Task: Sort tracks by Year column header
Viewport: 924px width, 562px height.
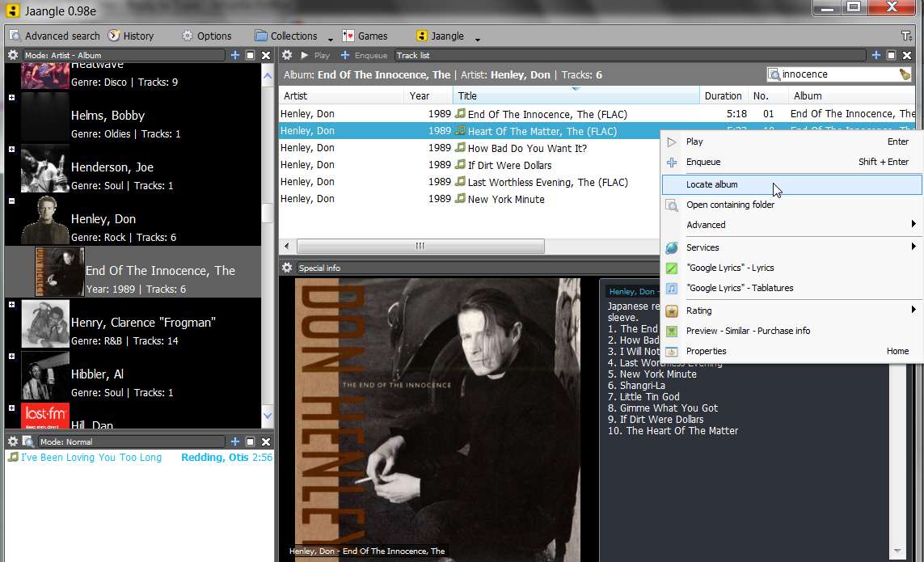Action: (428, 95)
